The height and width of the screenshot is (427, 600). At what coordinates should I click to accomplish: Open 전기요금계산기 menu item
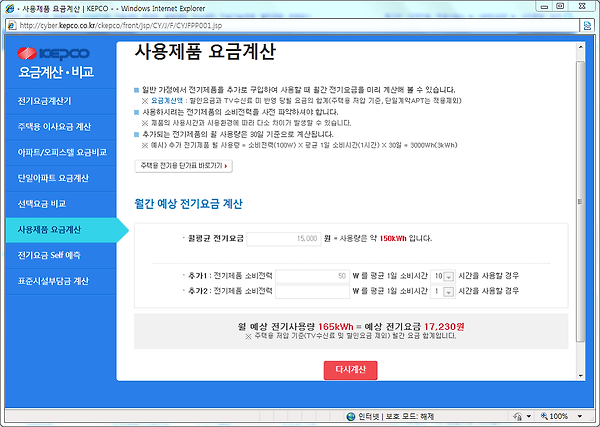click(44, 101)
